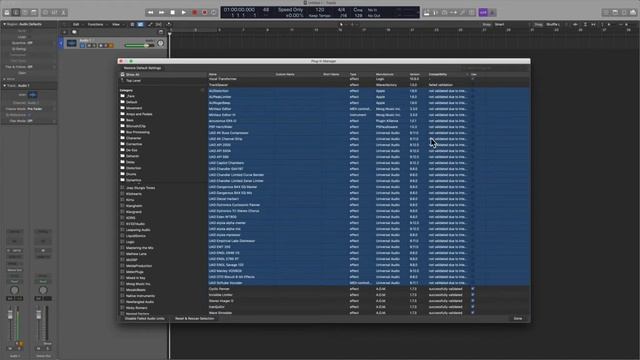Viewport: 640px width, 360px height.
Task: Open the Browsers icon at far right
Action: coord(633,13)
